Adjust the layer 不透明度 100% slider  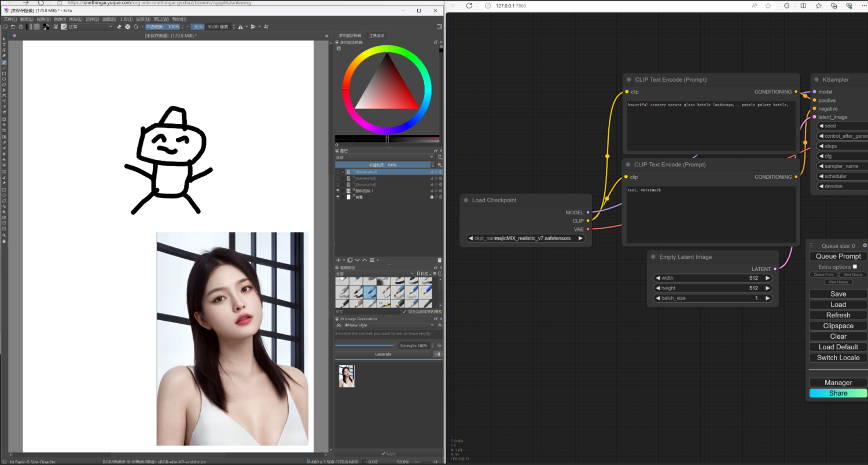point(382,165)
